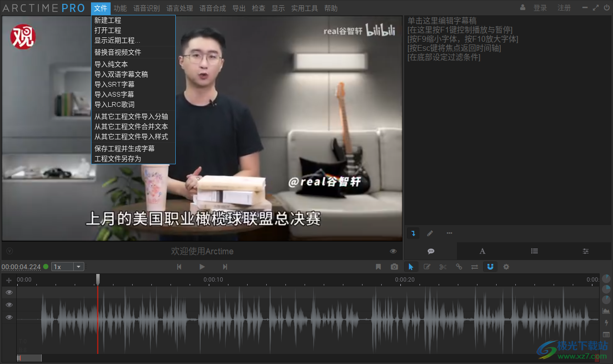Click the timeline playhead handle marker
The height and width of the screenshot is (364, 613).
[x=98, y=279]
